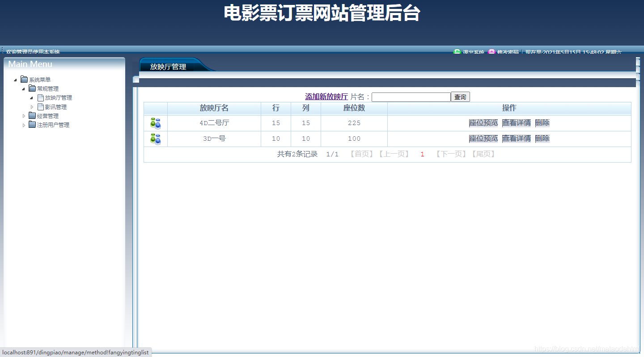The image size is (644, 357).
Task: Expand the 影讯管理 tree node arrow
Action: pos(32,107)
